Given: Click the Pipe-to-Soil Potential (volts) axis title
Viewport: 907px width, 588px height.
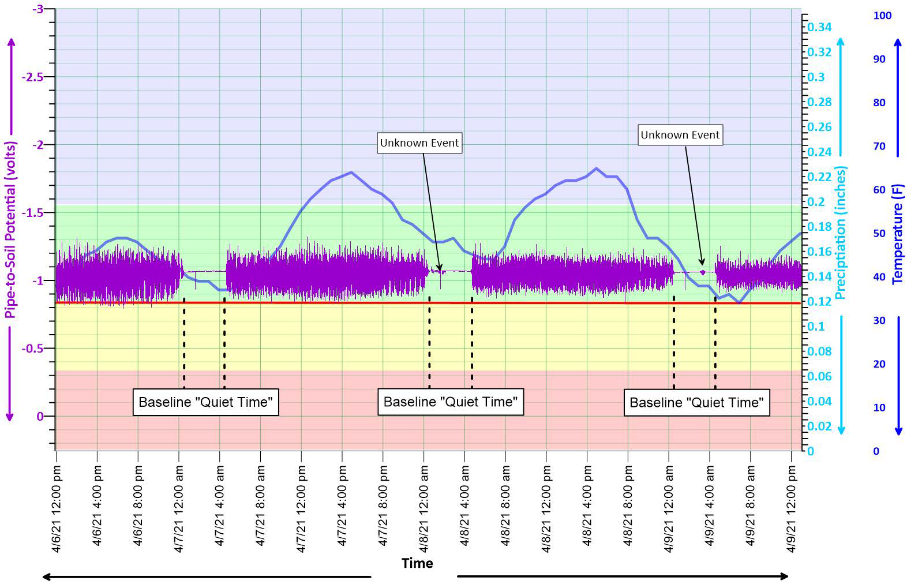Looking at the screenshot, I should coord(10,230).
